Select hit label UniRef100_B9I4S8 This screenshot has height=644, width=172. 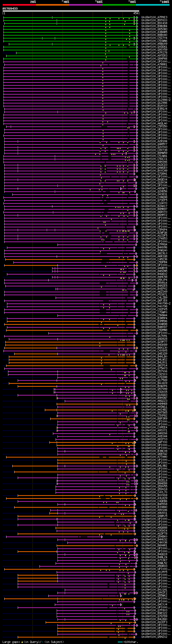pyautogui.click(x=154, y=23)
